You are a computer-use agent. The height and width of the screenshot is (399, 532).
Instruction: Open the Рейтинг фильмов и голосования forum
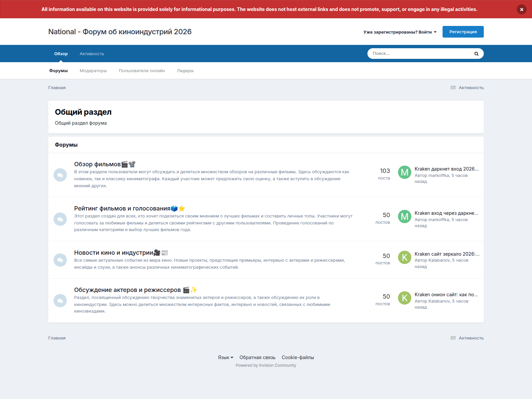pos(122,208)
